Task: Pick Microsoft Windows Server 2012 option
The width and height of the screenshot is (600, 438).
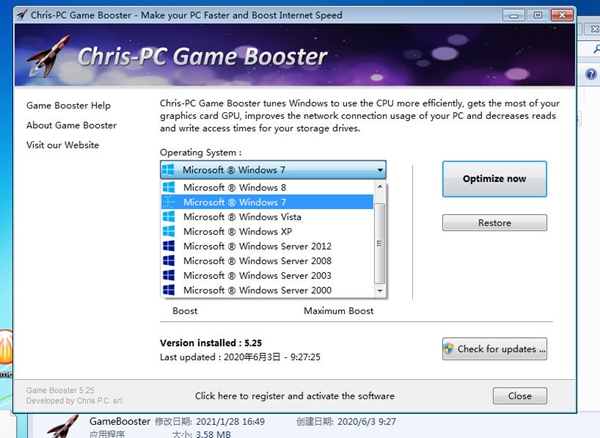Action: (267, 246)
